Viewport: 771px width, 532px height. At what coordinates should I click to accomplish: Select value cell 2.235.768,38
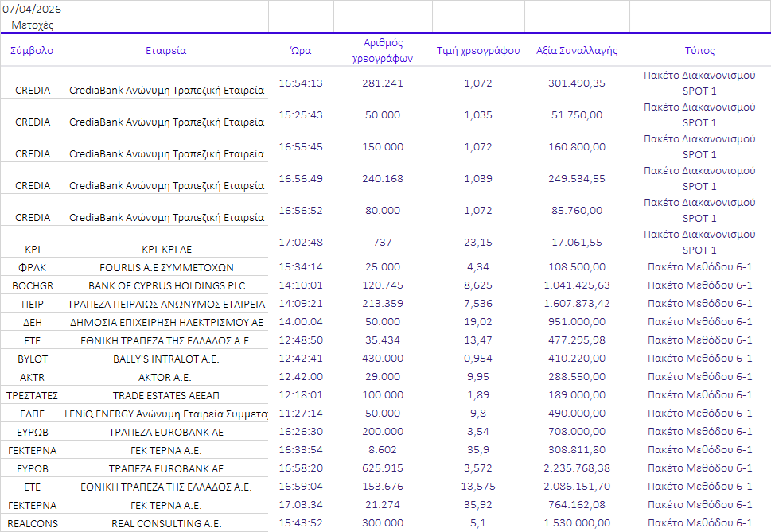[577, 468]
